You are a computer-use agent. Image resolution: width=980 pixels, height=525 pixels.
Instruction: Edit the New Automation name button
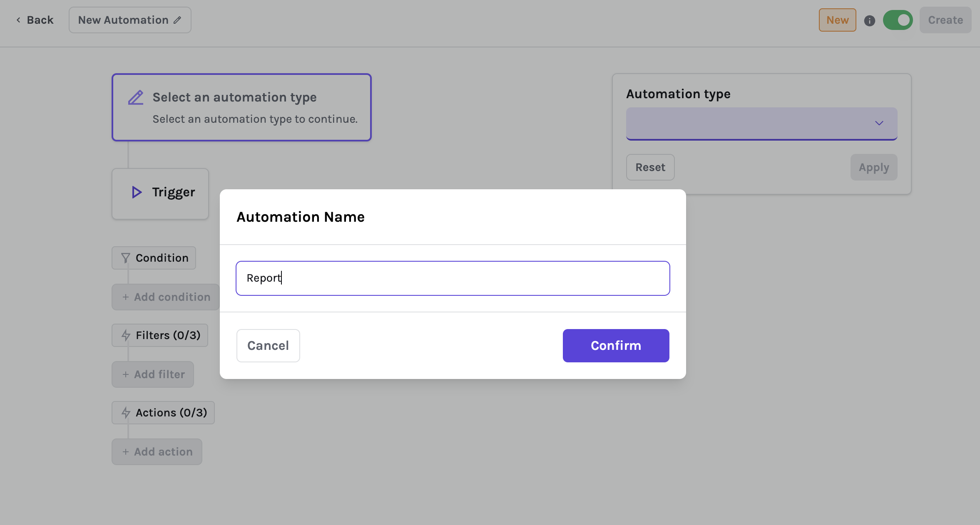(130, 20)
